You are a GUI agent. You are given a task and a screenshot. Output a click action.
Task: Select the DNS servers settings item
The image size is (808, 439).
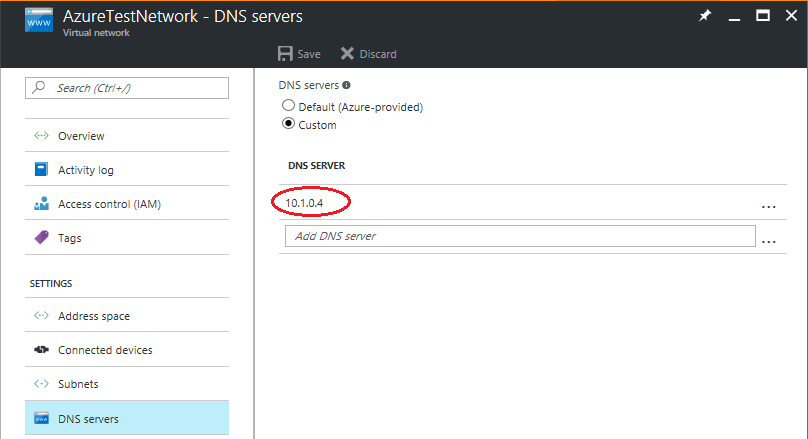pos(127,418)
